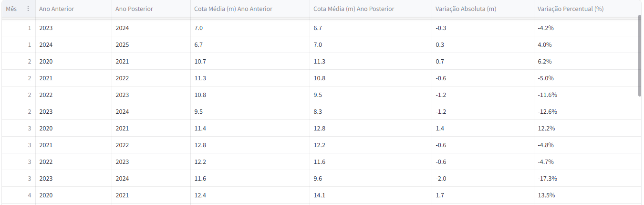
Task: Sort by Ano Anterior column header
Action: [57, 9]
